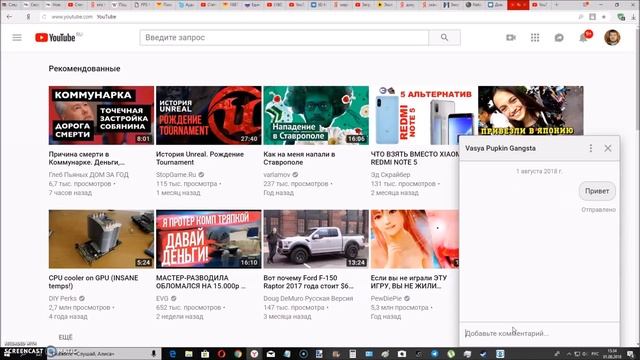Open the Коммунарка video thumbnail

pyautogui.click(x=101, y=115)
